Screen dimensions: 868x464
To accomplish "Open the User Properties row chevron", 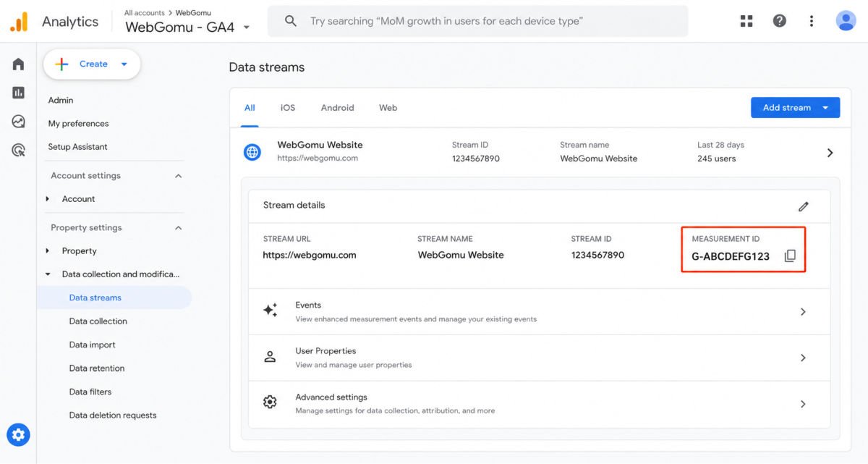I will pyautogui.click(x=803, y=358).
